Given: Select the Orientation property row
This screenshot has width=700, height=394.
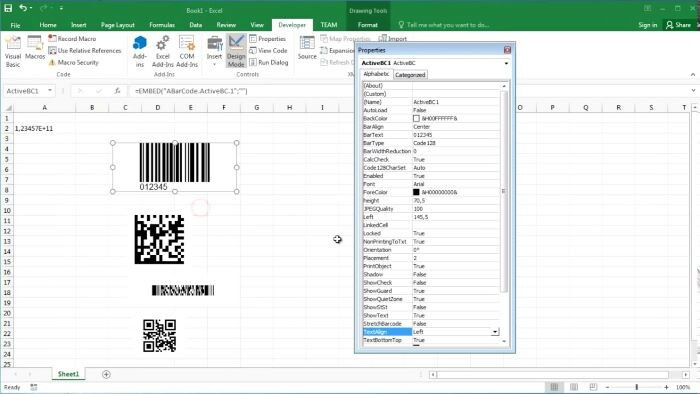Looking at the screenshot, I should pyautogui.click(x=431, y=250).
